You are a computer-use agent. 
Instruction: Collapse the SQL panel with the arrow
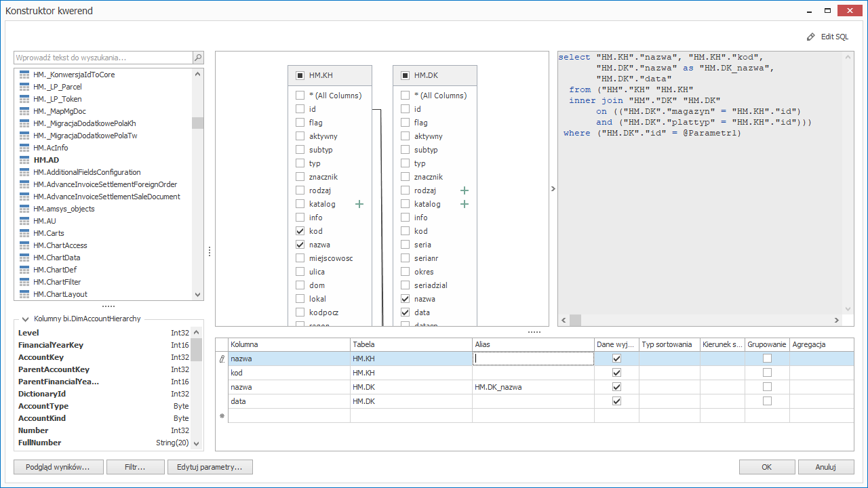tap(553, 189)
